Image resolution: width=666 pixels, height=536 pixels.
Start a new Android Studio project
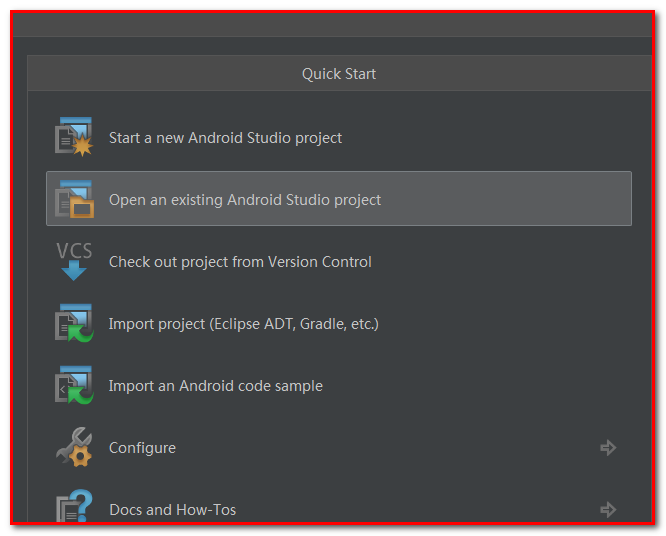(225, 138)
